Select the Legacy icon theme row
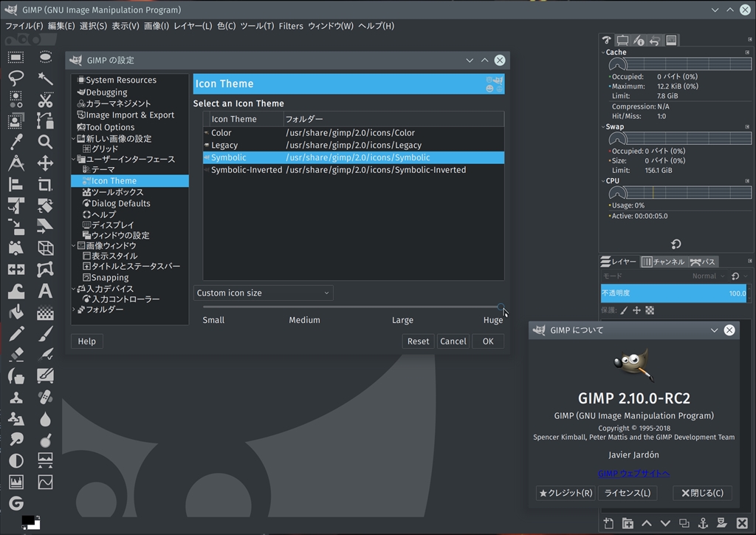756x535 pixels. click(354, 146)
